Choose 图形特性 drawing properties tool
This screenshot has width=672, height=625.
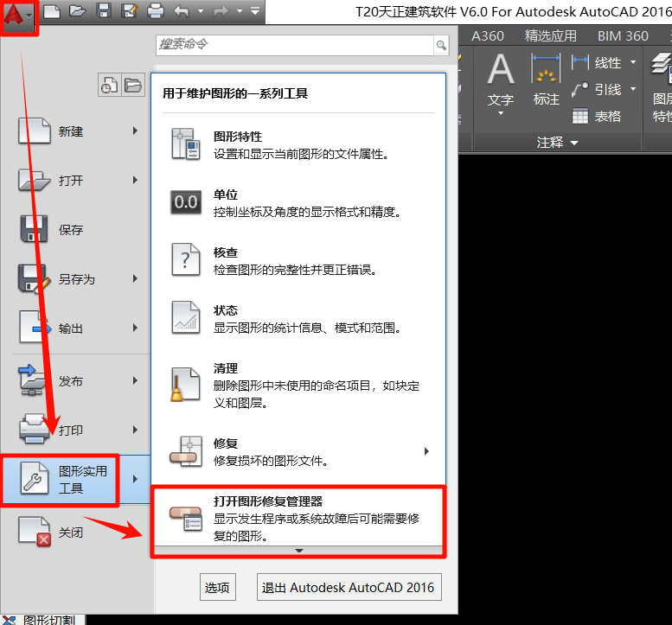pyautogui.click(x=298, y=144)
